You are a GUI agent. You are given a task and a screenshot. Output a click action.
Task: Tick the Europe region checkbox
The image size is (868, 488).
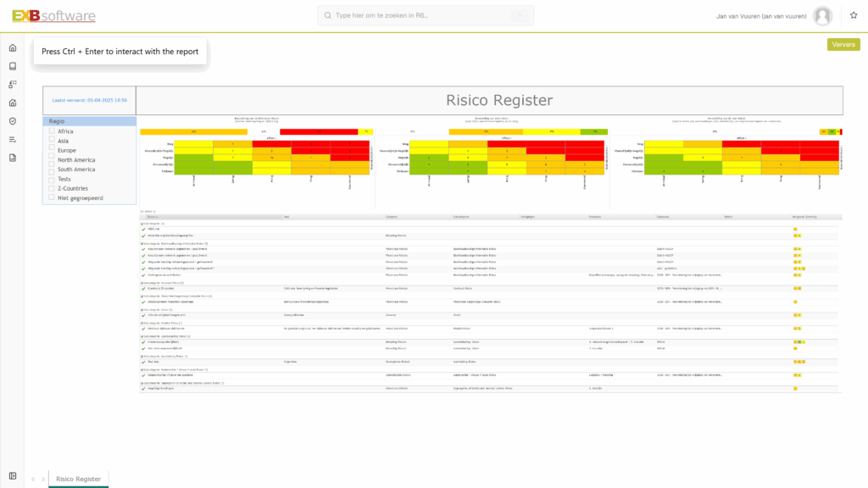53,150
